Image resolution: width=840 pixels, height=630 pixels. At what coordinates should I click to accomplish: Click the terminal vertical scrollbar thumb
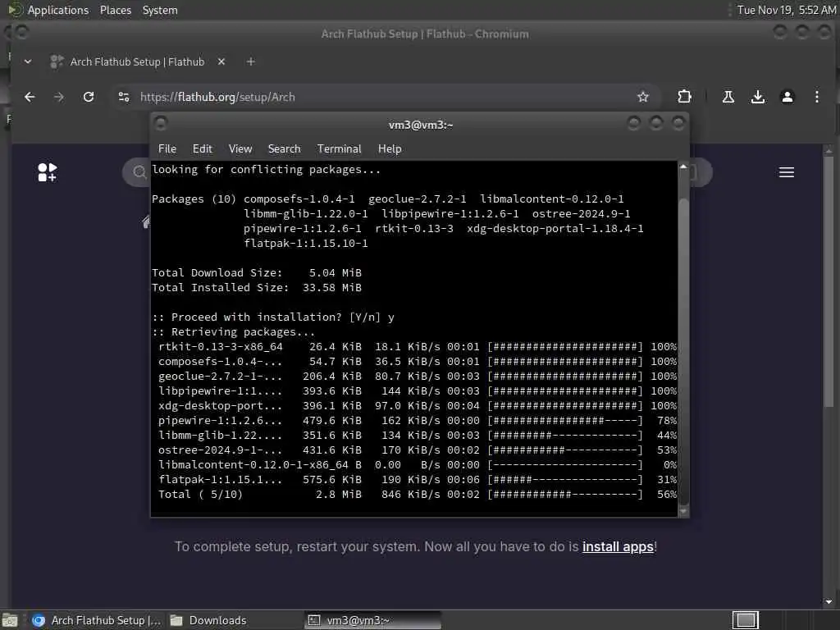click(683, 351)
